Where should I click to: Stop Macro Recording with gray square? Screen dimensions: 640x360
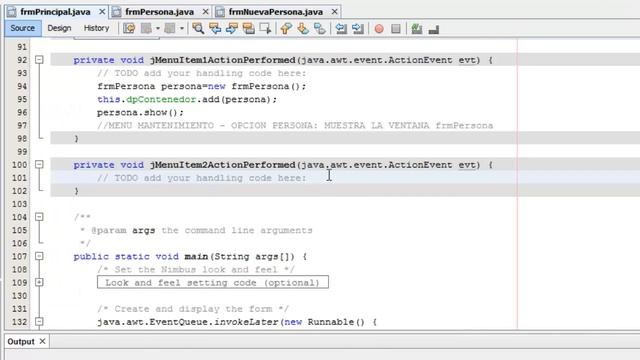[396, 29]
